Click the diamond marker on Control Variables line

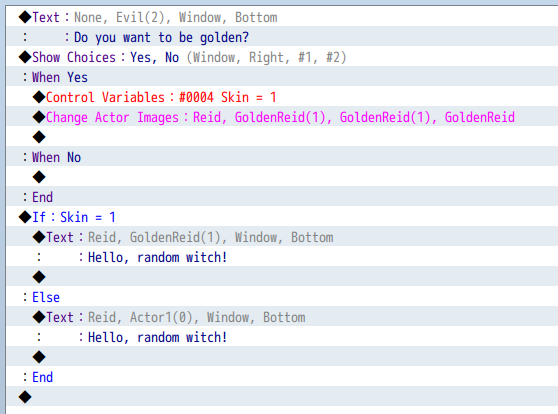coord(39,97)
